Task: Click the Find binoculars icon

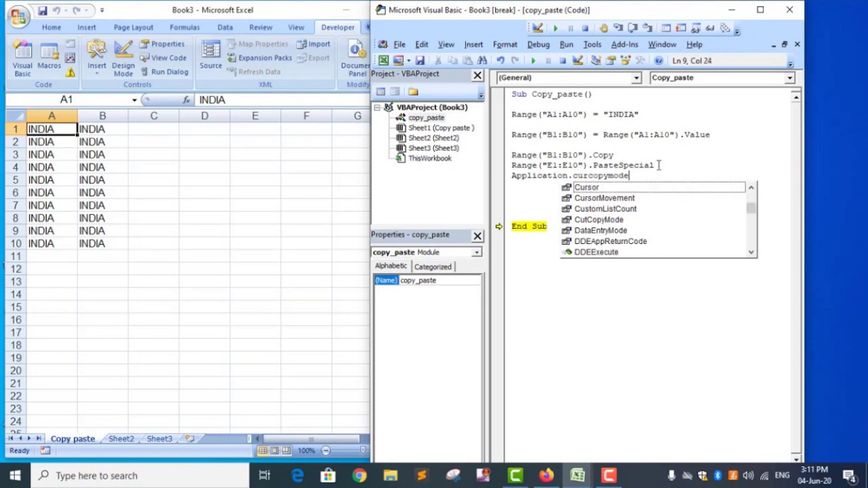Action: [481, 61]
